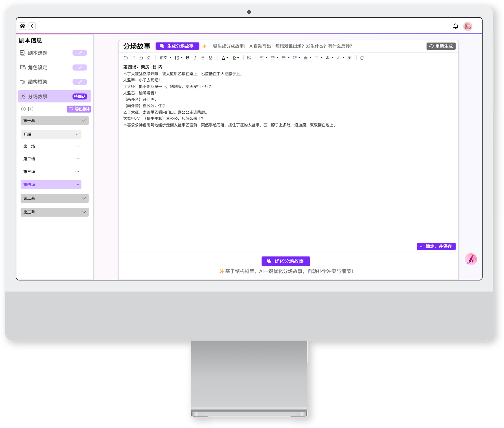The width and height of the screenshot is (504, 428).
Task: Open the notifications bell
Action: tap(455, 26)
